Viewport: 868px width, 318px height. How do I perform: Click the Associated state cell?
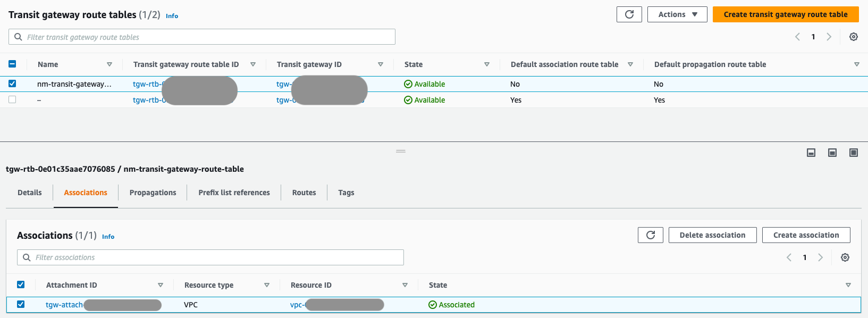click(452, 305)
